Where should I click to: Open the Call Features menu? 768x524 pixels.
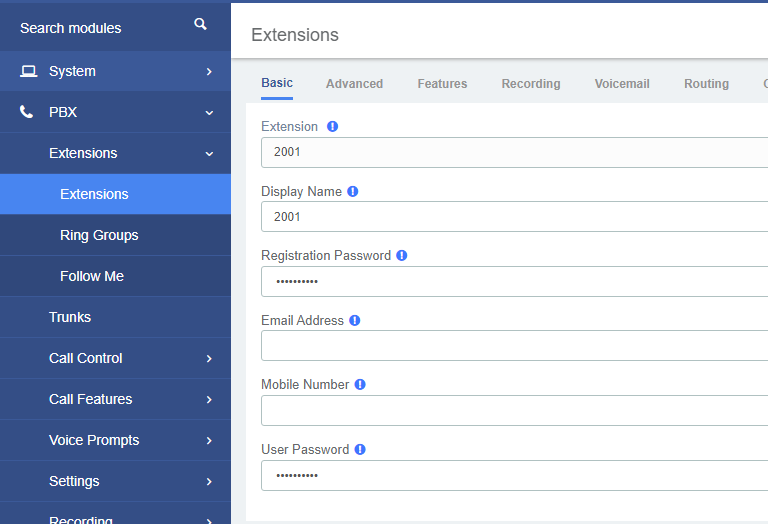pos(115,399)
